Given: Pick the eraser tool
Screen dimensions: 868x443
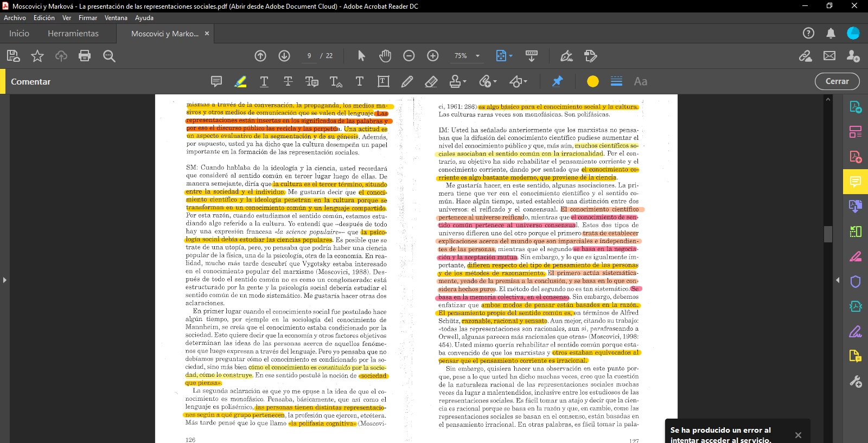Looking at the screenshot, I should [x=431, y=81].
